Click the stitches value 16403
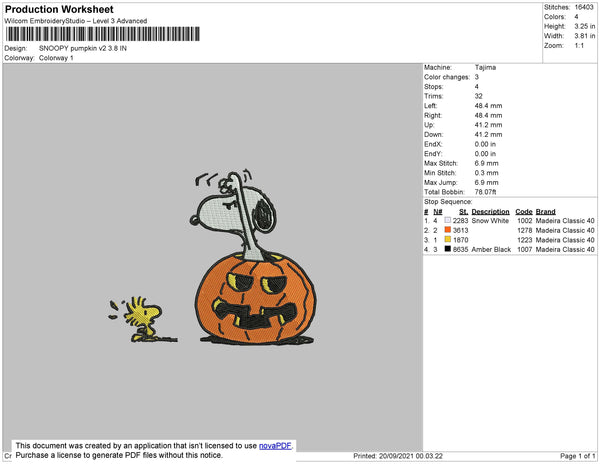Image resolution: width=600 pixels, height=464 pixels. (x=584, y=7)
